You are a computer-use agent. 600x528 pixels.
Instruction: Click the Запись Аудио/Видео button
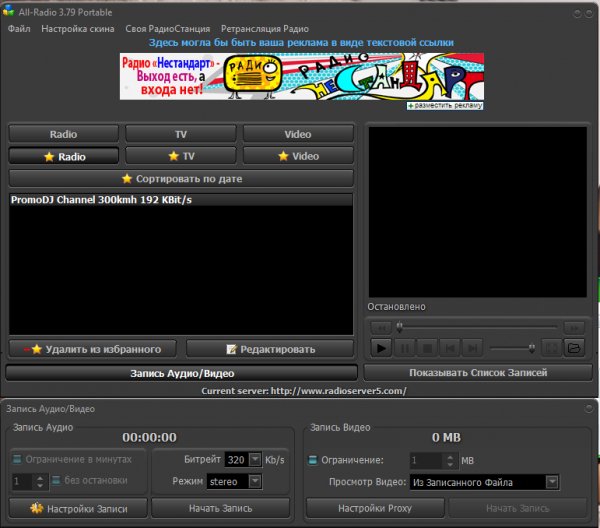182,373
